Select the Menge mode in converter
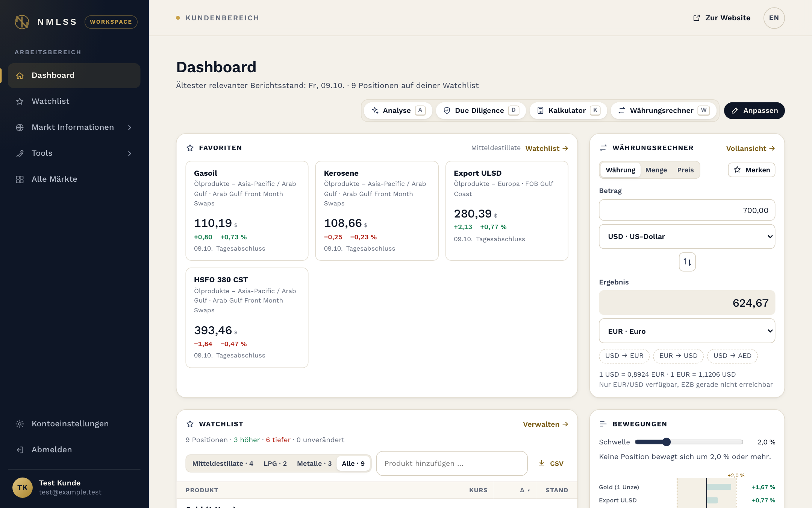The height and width of the screenshot is (508, 812). click(656, 170)
